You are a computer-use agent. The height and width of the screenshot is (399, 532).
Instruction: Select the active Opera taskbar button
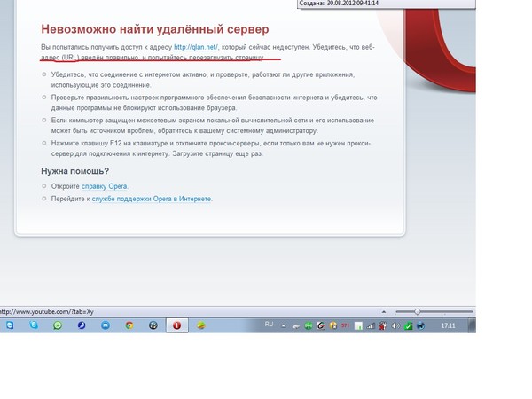pyautogui.click(x=176, y=325)
